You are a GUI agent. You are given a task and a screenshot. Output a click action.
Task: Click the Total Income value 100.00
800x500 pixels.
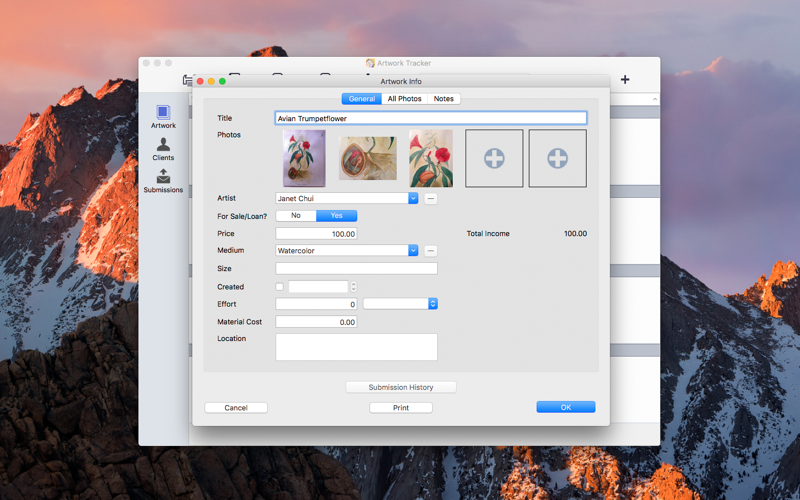point(576,234)
